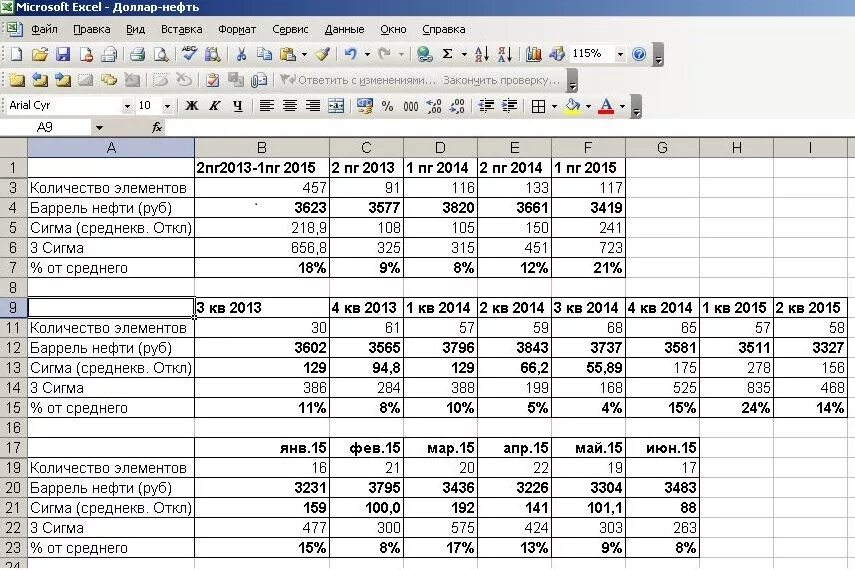Toggle bold Ж formatting
Image resolution: width=855 pixels, height=570 pixels.
tap(192, 106)
